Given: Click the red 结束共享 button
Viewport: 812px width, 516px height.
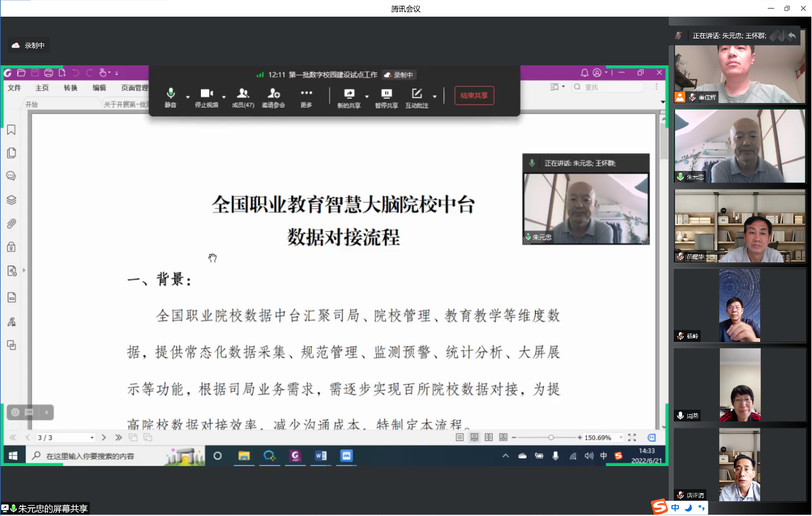Looking at the screenshot, I should 474,96.
